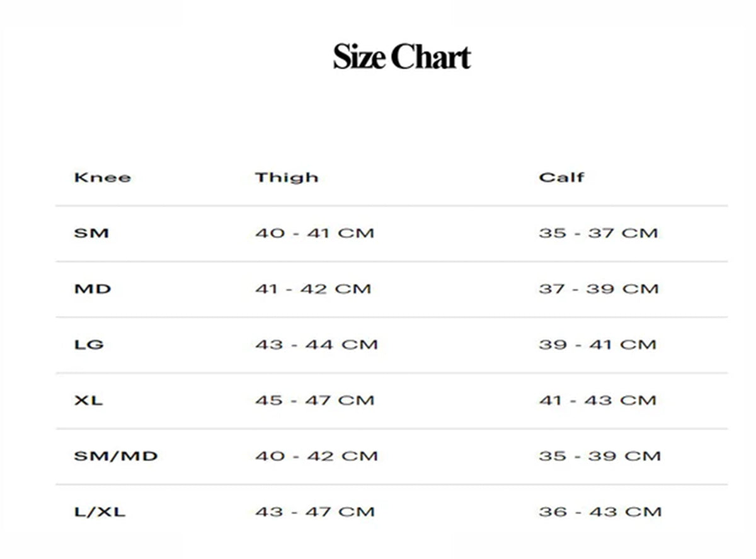
Task: Select the MD size row label
Action: click(x=93, y=289)
